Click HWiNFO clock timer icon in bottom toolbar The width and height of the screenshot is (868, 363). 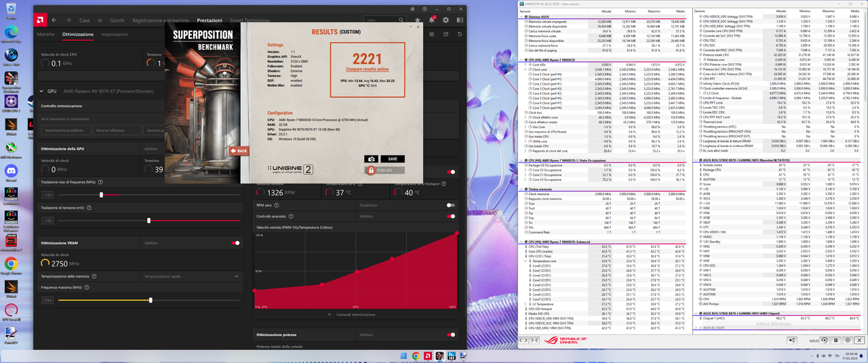click(x=825, y=340)
